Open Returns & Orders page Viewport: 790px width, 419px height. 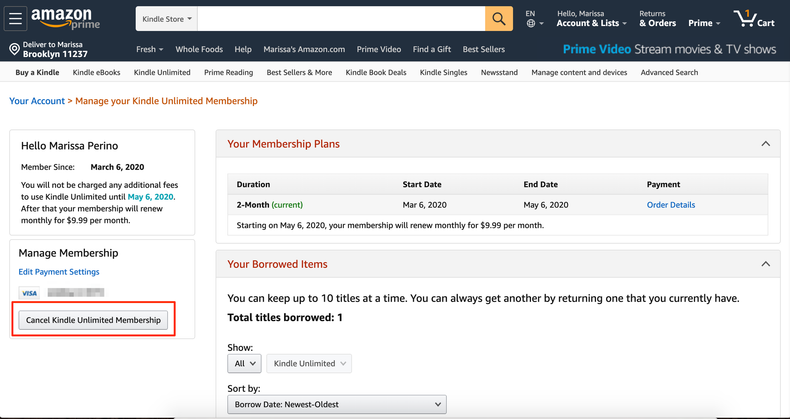[657, 19]
